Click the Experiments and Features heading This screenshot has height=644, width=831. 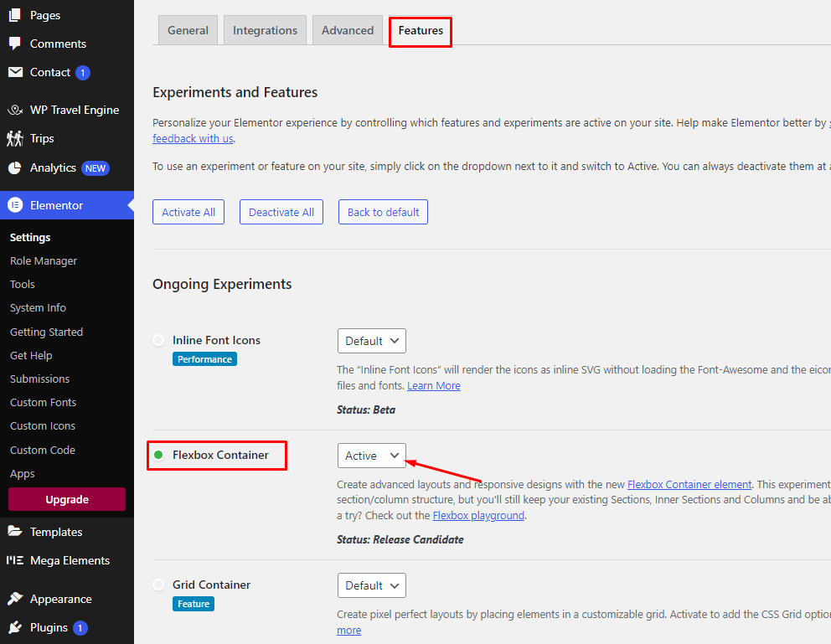tap(235, 92)
